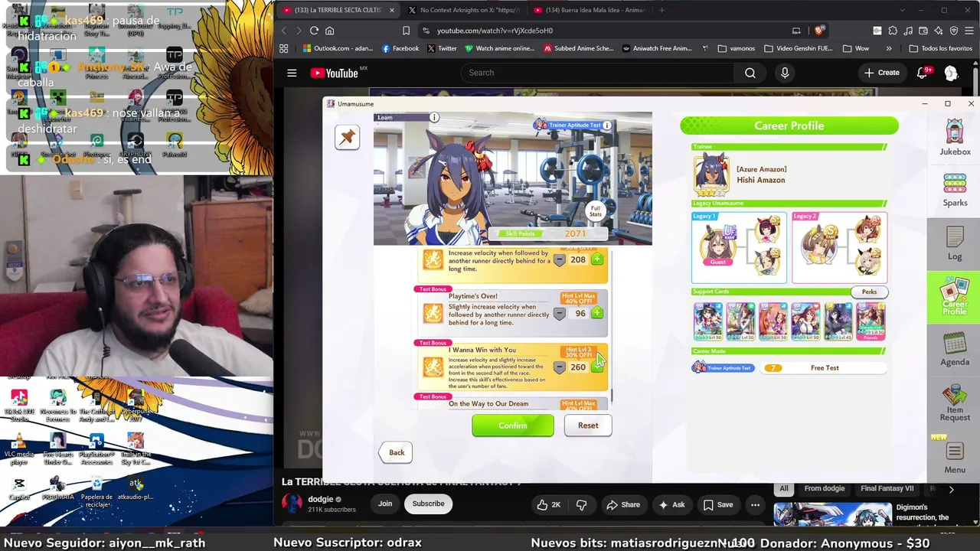Image resolution: width=980 pixels, height=551 pixels.
Task: Expand Todos los favoritos folder
Action: pyautogui.click(x=941, y=48)
